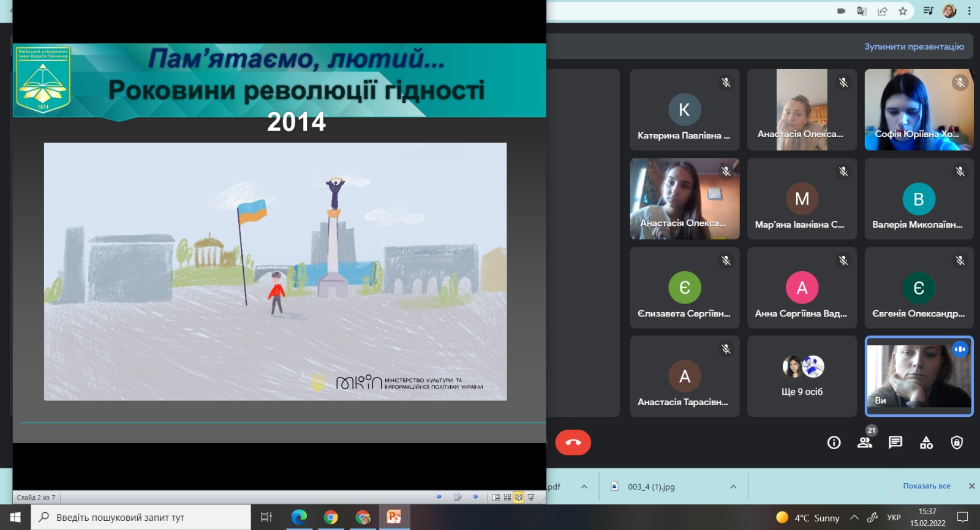Bookmark this page with the star icon

[x=903, y=11]
